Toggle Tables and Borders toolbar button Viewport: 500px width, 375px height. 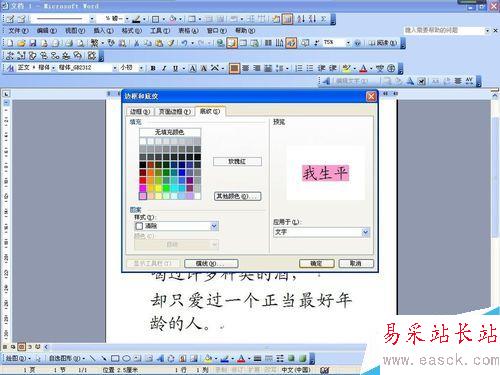click(232, 43)
